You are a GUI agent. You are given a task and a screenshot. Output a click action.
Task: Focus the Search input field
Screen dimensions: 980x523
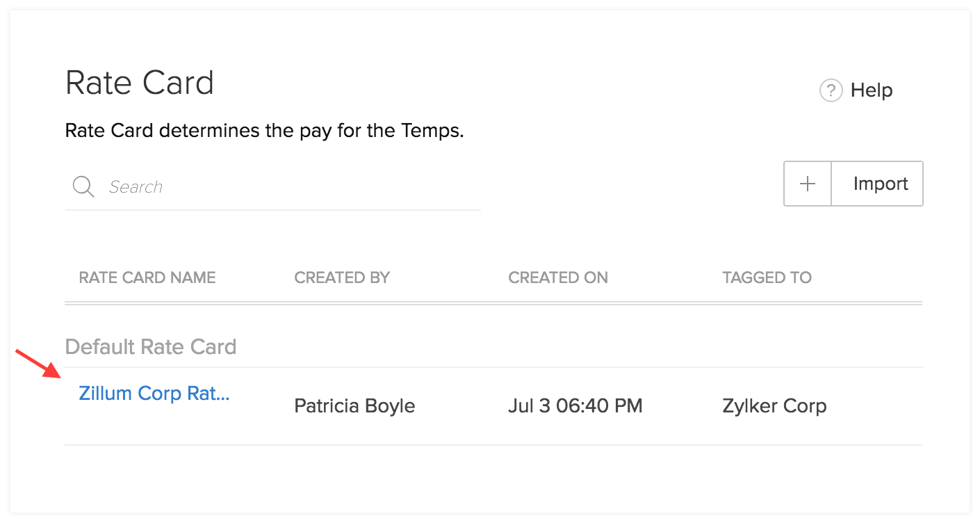click(x=292, y=186)
